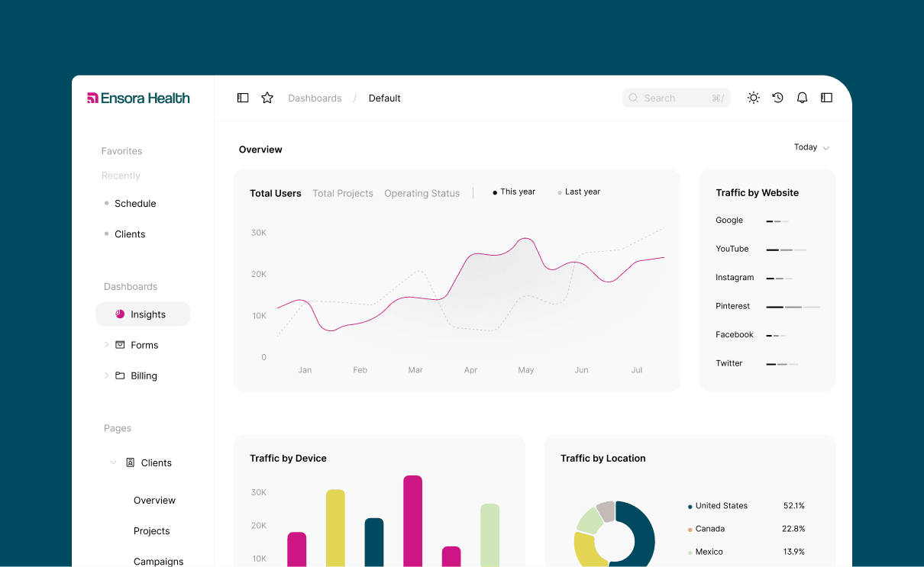The height and width of the screenshot is (567, 924).
Task: Switch to the Operating Status tab
Action: (422, 193)
